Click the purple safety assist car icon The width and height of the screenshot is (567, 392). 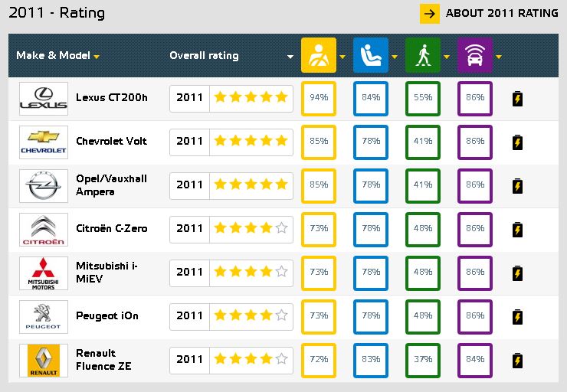coord(475,55)
